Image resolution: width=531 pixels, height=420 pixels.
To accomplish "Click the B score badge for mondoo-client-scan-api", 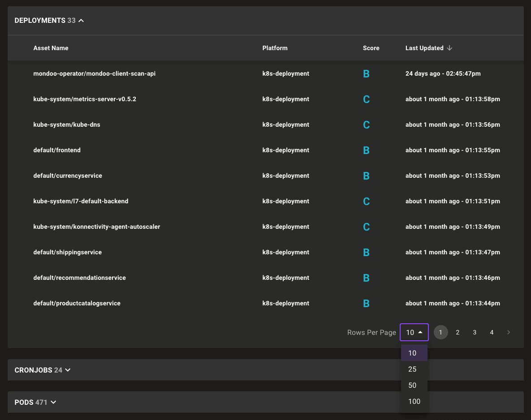I will pyautogui.click(x=366, y=73).
